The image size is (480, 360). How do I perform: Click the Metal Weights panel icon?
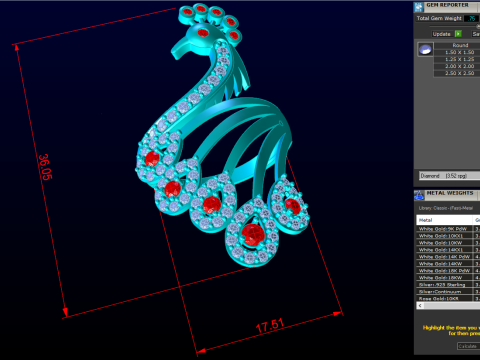[x=419, y=195]
